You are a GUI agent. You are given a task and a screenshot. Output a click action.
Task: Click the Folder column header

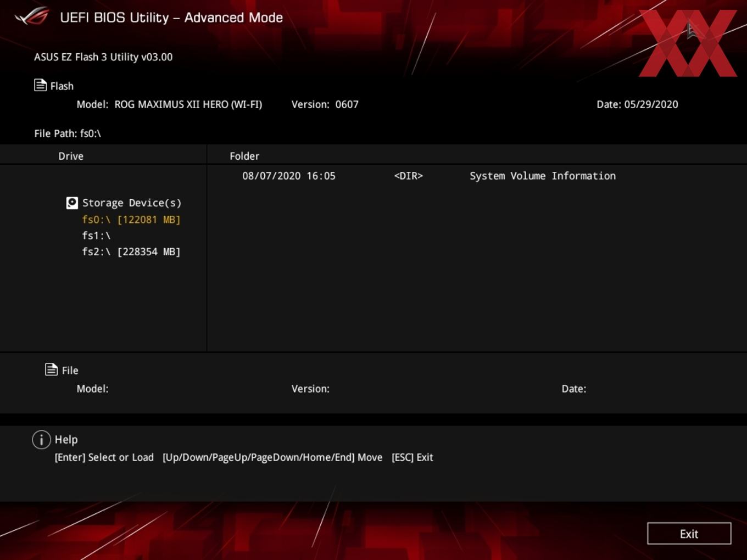click(244, 156)
